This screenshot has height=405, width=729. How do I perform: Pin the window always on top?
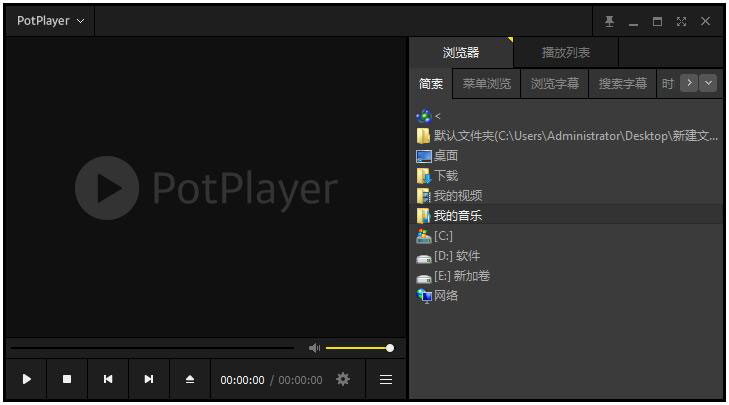[609, 21]
